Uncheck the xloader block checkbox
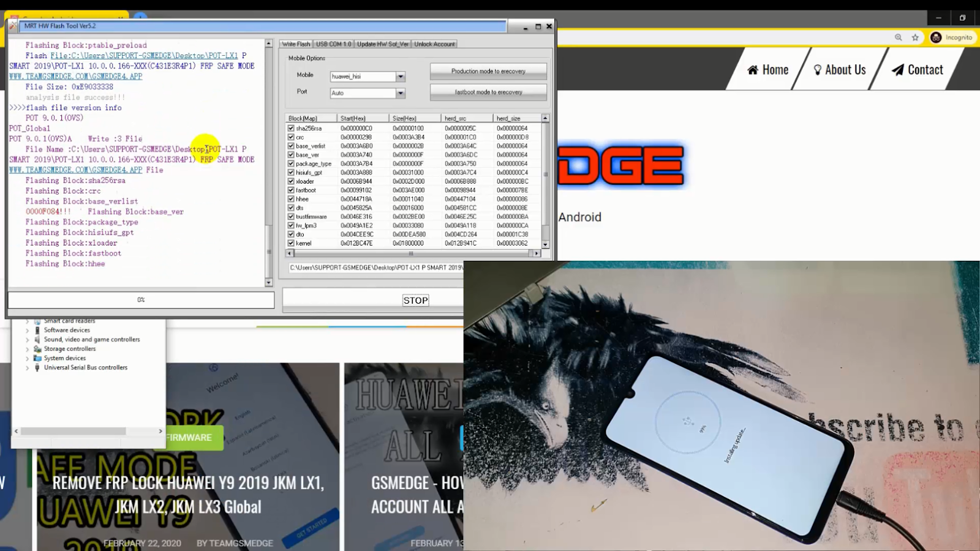The image size is (980, 551). (291, 181)
